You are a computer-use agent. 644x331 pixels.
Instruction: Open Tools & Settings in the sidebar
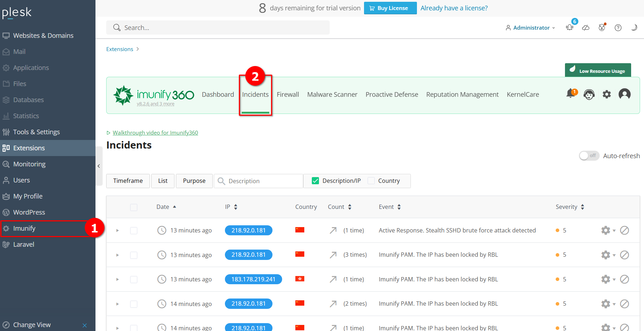(36, 132)
